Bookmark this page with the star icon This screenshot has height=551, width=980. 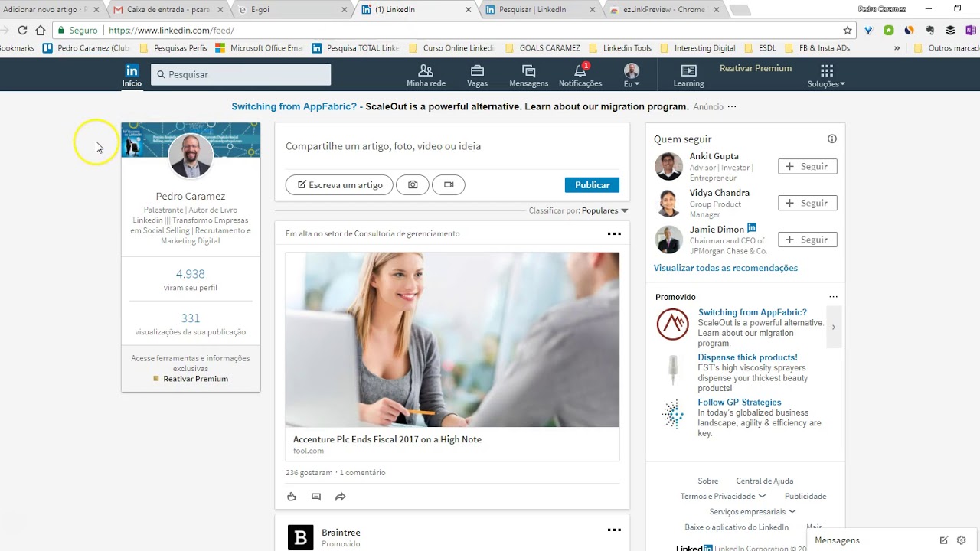point(848,31)
